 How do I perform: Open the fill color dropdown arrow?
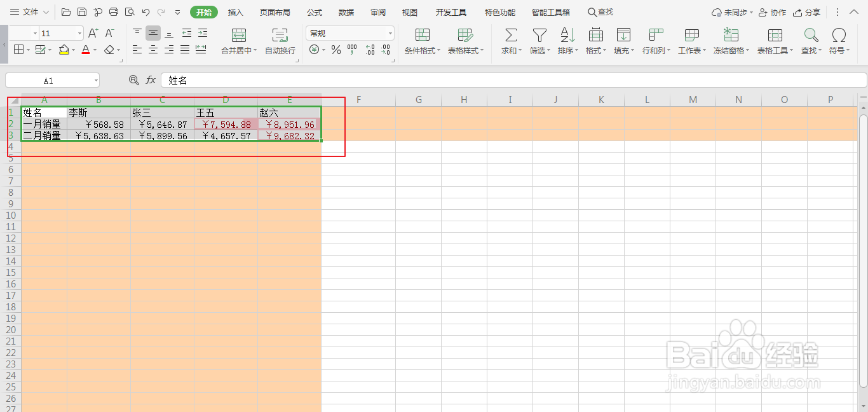[x=74, y=50]
